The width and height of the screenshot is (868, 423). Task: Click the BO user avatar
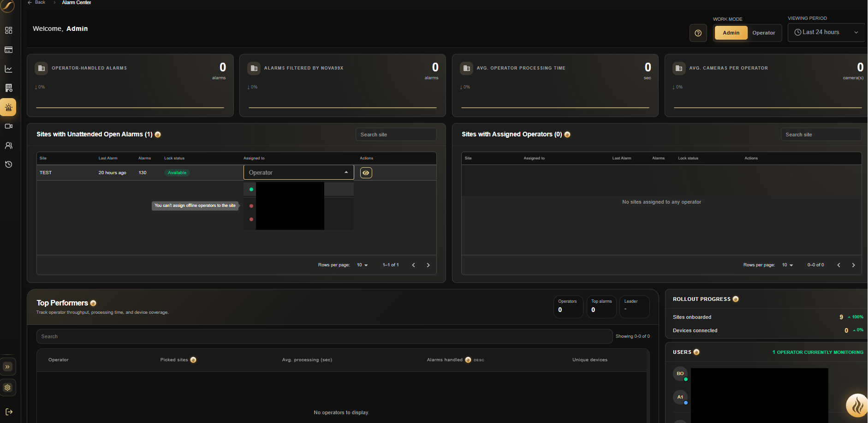pos(680,374)
